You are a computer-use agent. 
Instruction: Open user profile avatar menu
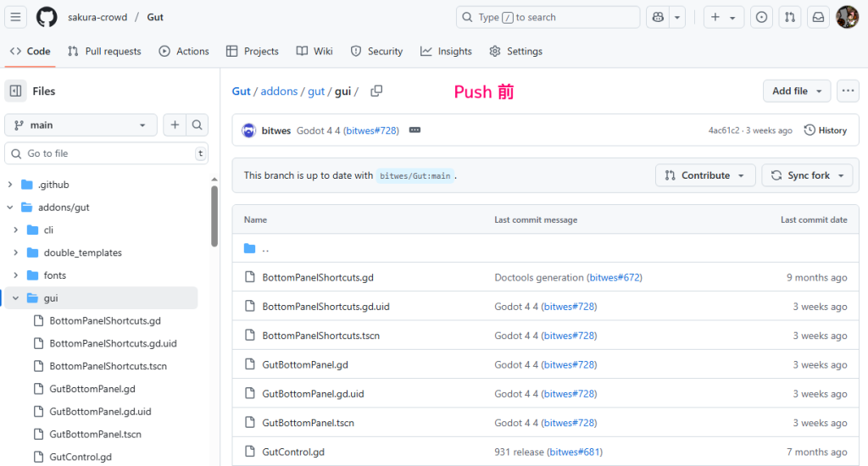tap(847, 17)
